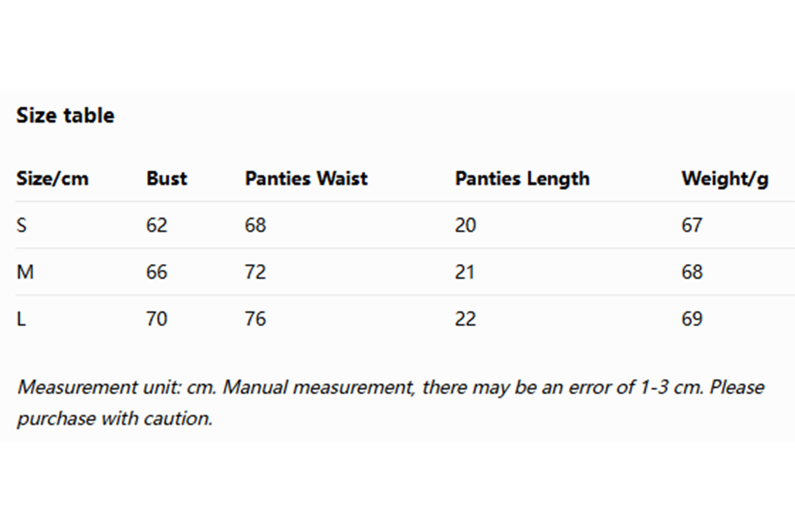The width and height of the screenshot is (795, 532).
Task: Select weight value 69 in L row
Action: 692,319
